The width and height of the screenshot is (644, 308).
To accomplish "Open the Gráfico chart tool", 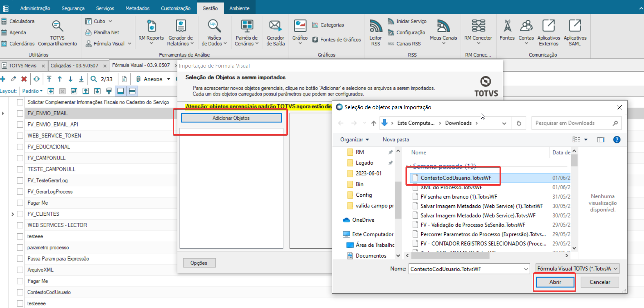I will coord(300,33).
